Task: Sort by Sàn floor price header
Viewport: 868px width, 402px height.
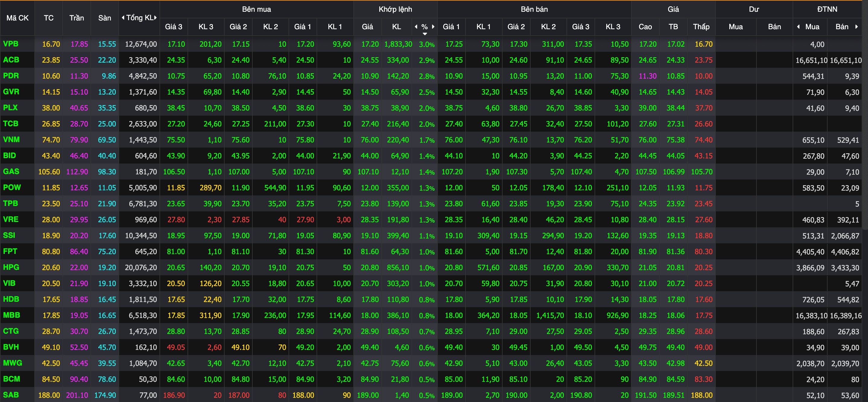Action: pos(104,18)
